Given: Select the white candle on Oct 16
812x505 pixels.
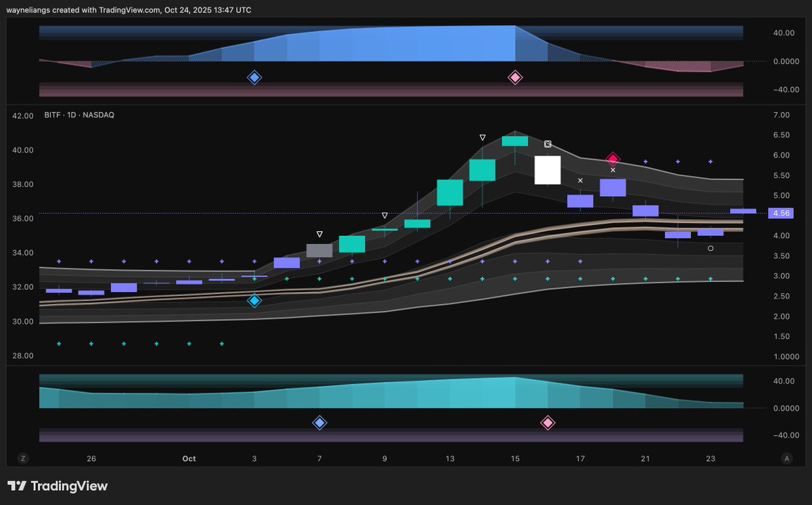Looking at the screenshot, I should tap(547, 170).
